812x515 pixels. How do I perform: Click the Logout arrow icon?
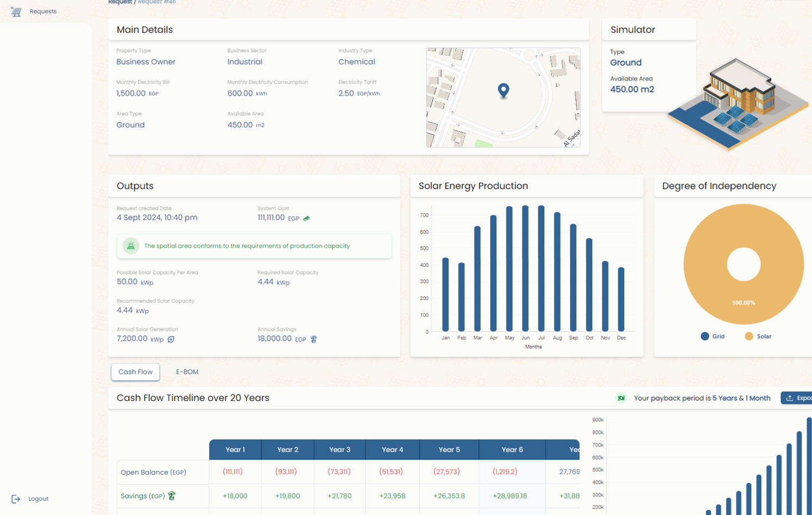tap(16, 499)
